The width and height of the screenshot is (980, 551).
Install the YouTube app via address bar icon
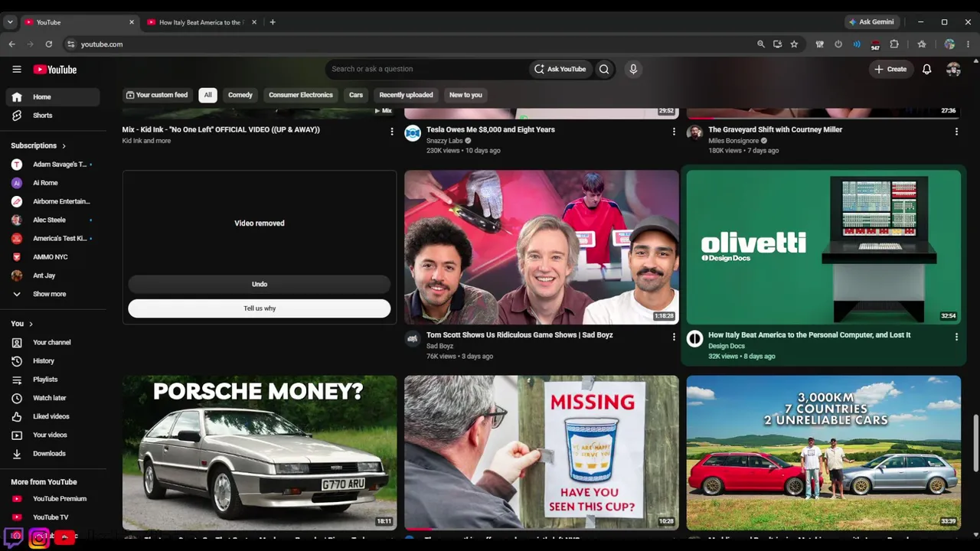click(x=777, y=44)
